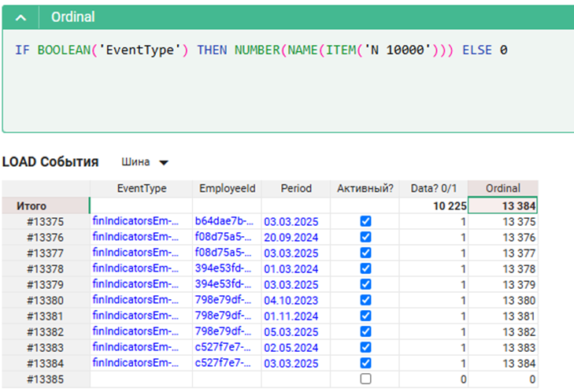Click Ordinal cell 13 382
Image resolution: width=574 pixels, height=392 pixels.
click(x=503, y=331)
